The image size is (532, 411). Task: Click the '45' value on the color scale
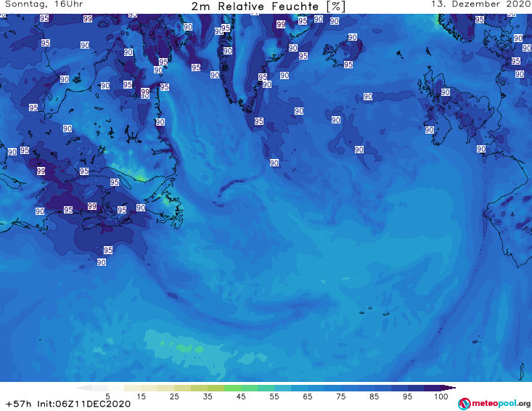point(241,396)
